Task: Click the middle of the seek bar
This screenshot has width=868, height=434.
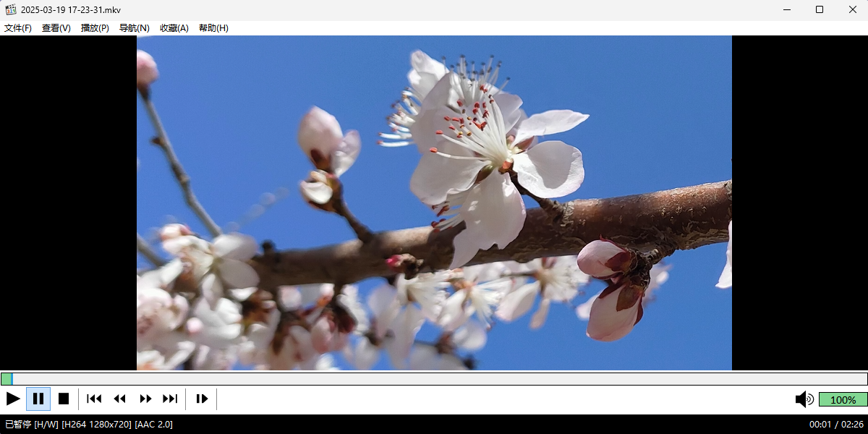Action: pos(434,379)
